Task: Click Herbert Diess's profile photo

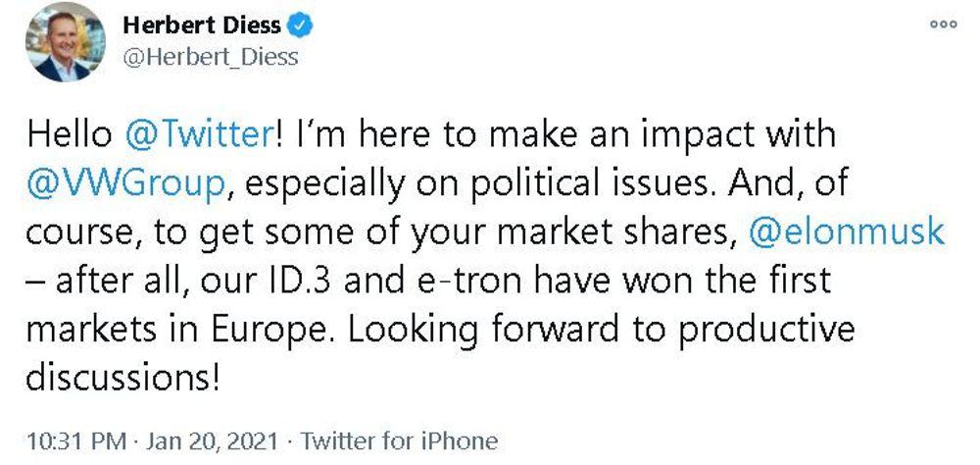Action: click(x=65, y=41)
